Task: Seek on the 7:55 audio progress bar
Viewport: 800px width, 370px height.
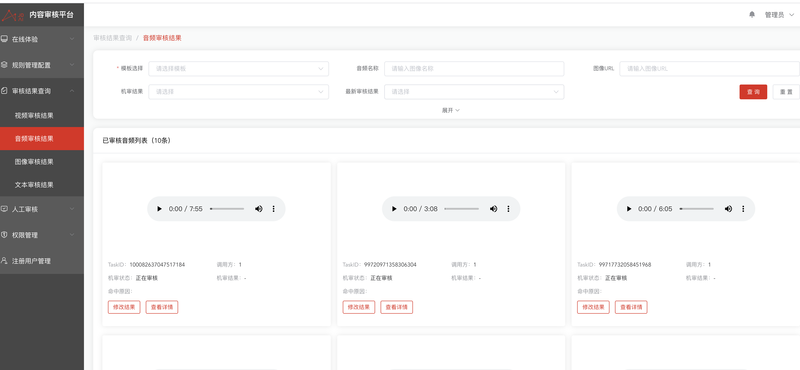Action: coord(227,209)
